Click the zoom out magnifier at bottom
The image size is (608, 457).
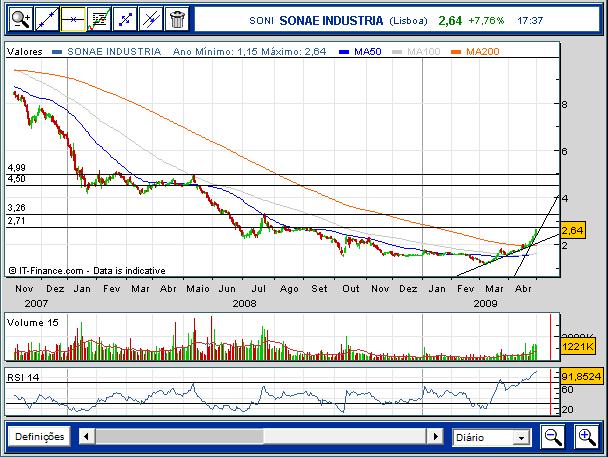553,437
